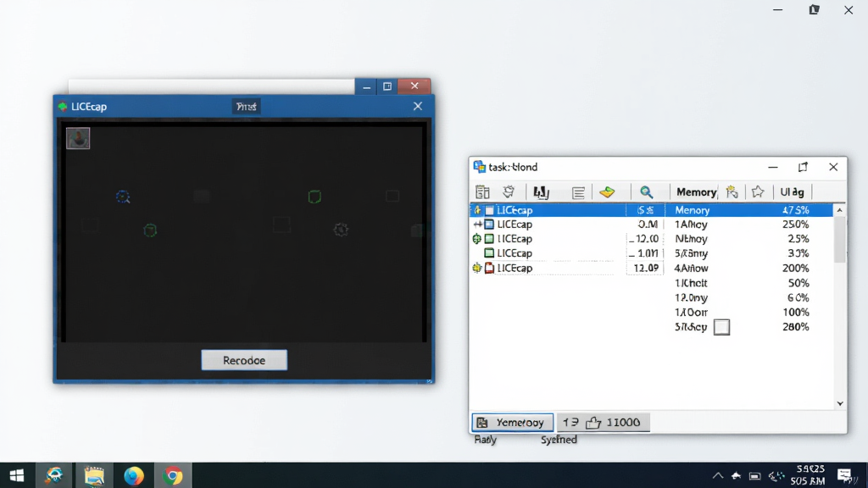Screen dimensions: 868x488
Task: Launch Firefox from the taskbar
Action: click(x=133, y=475)
